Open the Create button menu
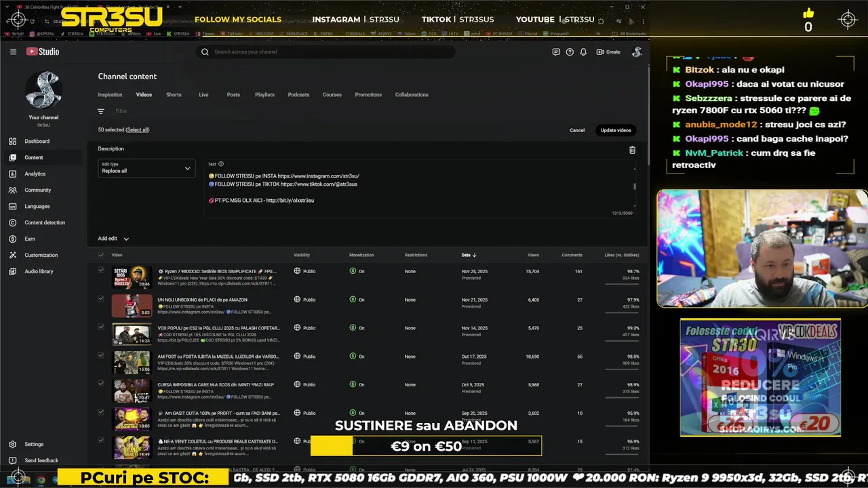 click(608, 52)
